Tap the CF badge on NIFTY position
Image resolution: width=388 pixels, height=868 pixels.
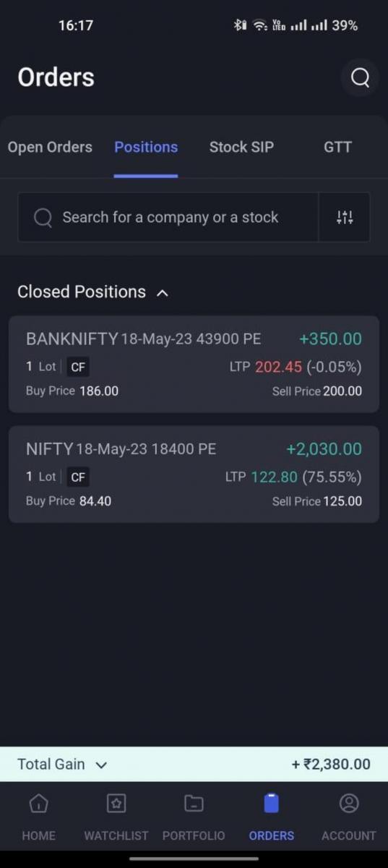pos(78,477)
